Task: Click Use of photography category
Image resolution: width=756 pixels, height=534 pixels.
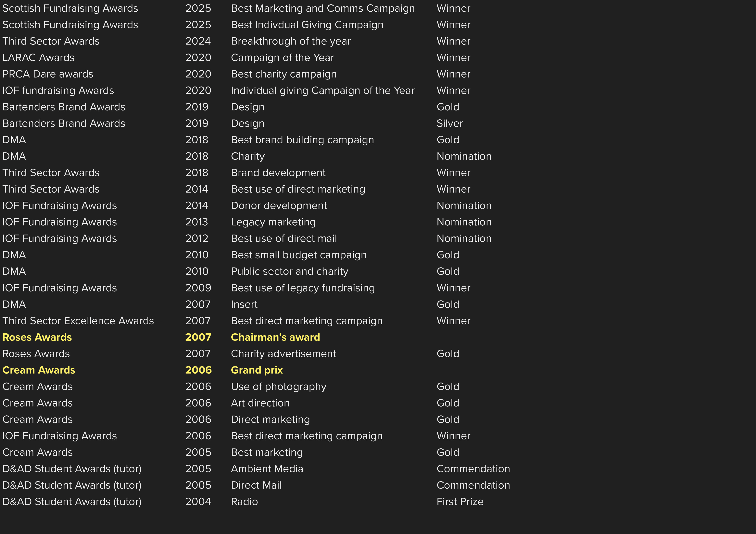Action: click(x=278, y=387)
